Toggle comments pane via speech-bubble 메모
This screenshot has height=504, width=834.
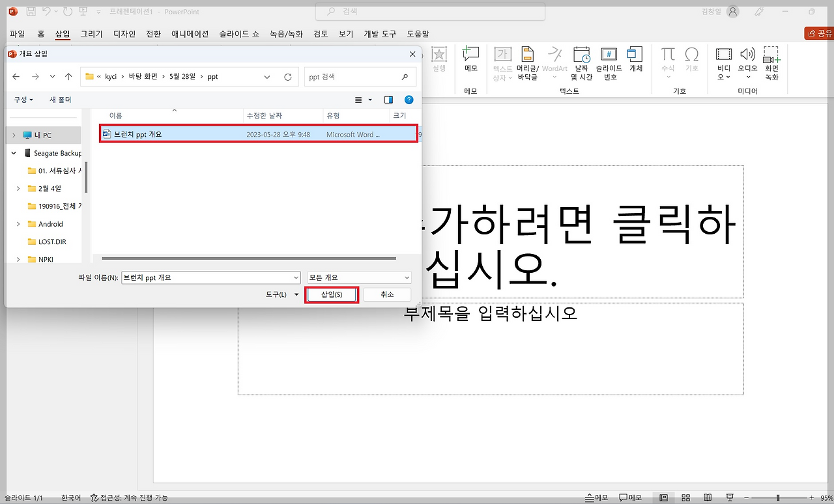[x=631, y=497]
